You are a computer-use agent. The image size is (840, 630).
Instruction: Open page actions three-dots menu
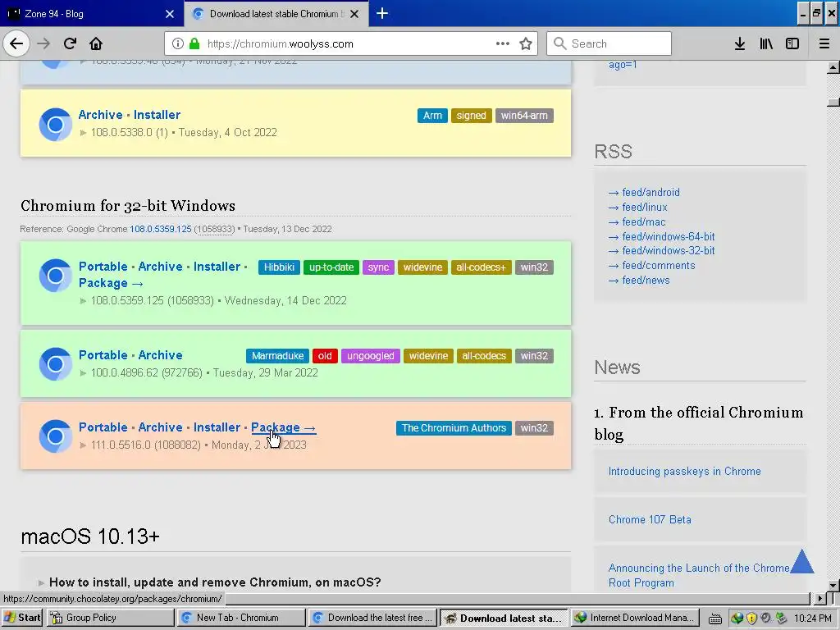503,43
